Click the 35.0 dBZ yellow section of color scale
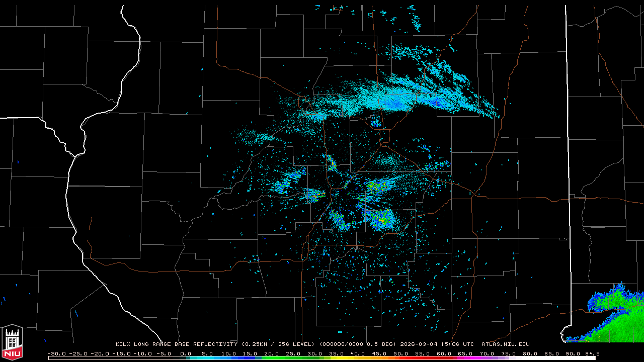The image size is (644, 362). pyautogui.click(x=336, y=358)
